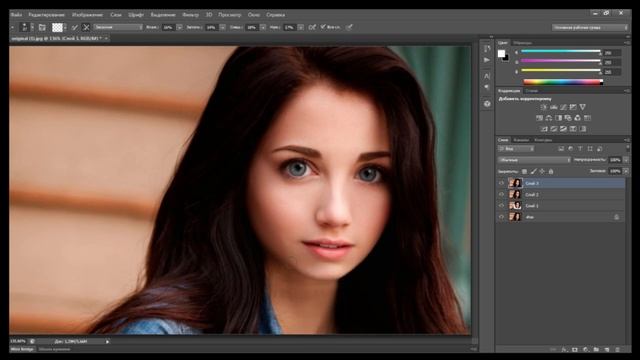The width and height of the screenshot is (640, 360).
Task: Open the layer filter kind dropdown
Action: (x=516, y=149)
